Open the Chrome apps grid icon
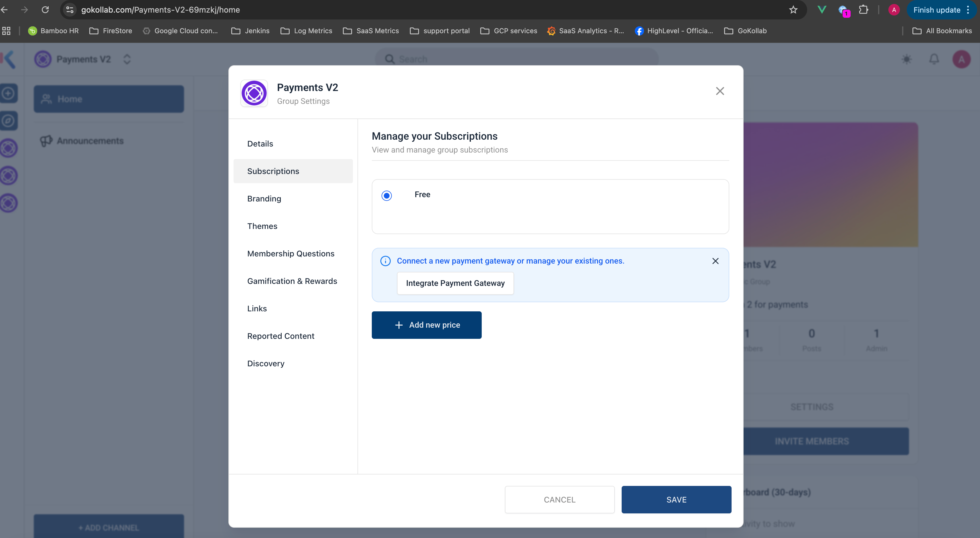The image size is (980, 538). pos(7,31)
